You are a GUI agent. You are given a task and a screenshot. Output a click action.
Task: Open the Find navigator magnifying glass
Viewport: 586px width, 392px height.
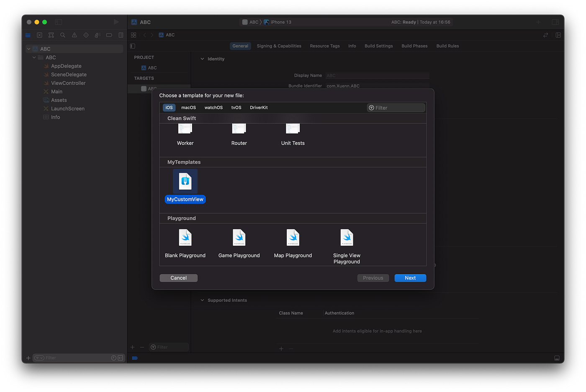pos(62,35)
